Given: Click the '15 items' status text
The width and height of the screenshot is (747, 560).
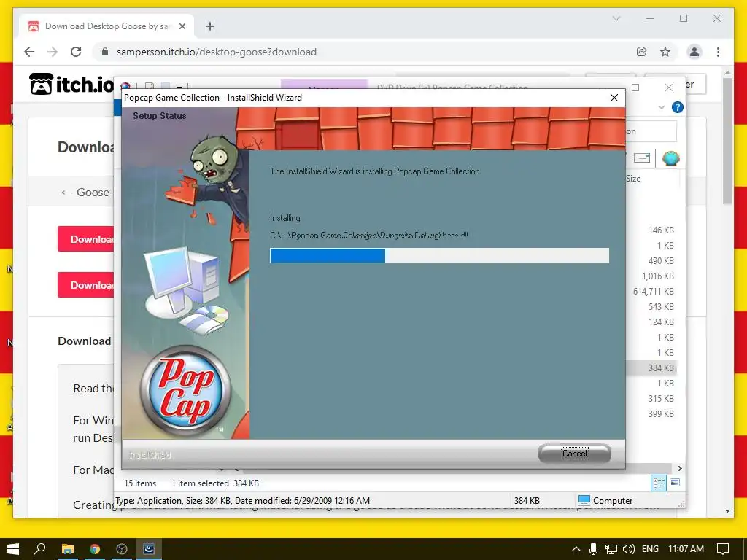Looking at the screenshot, I should (140, 483).
